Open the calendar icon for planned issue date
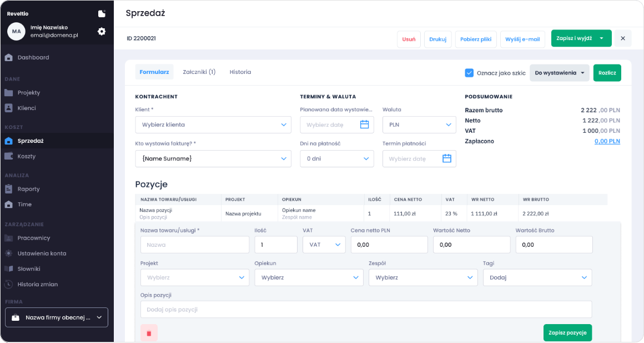The height and width of the screenshot is (343, 644). (364, 125)
